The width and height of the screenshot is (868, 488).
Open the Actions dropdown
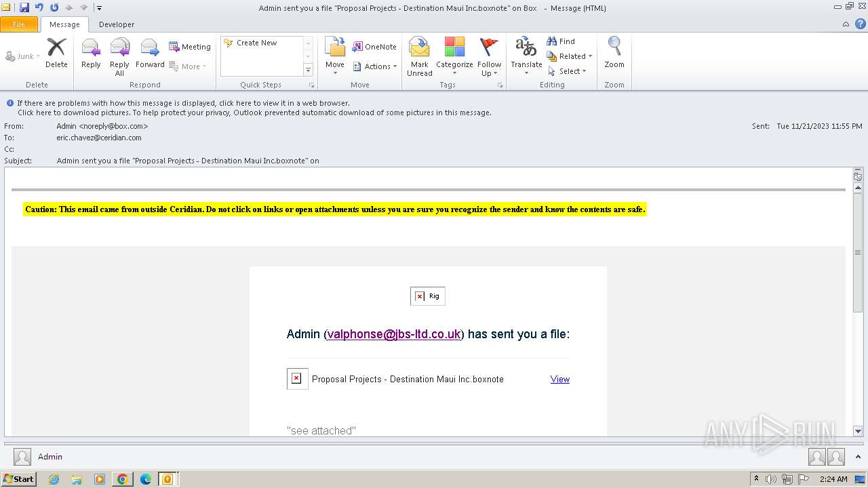pyautogui.click(x=375, y=66)
